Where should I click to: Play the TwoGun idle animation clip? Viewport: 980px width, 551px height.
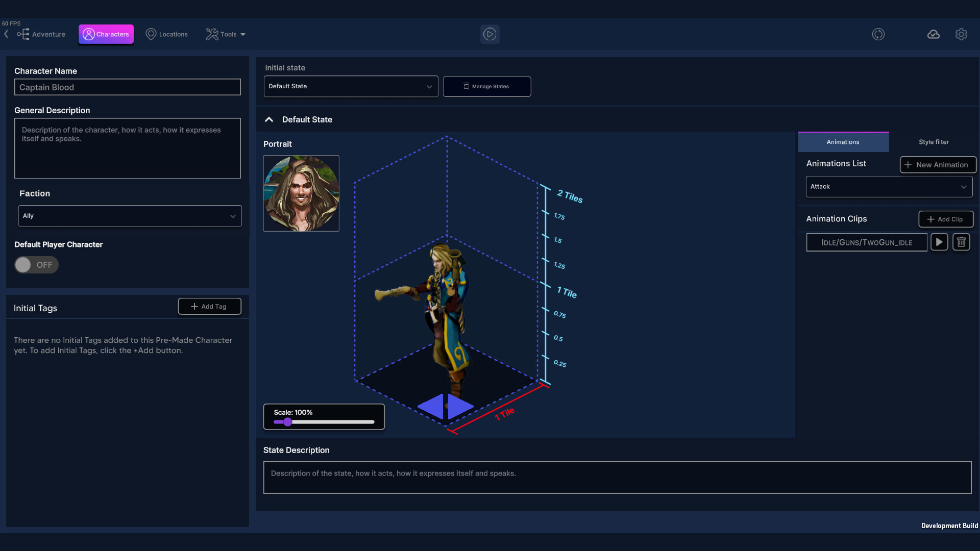[939, 242]
